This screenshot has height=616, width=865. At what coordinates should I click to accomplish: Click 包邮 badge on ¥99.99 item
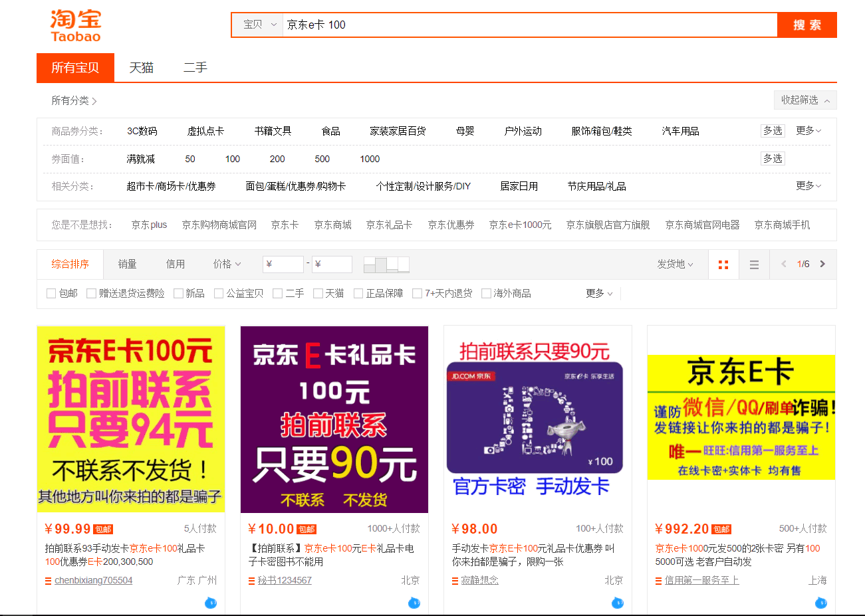(103, 530)
